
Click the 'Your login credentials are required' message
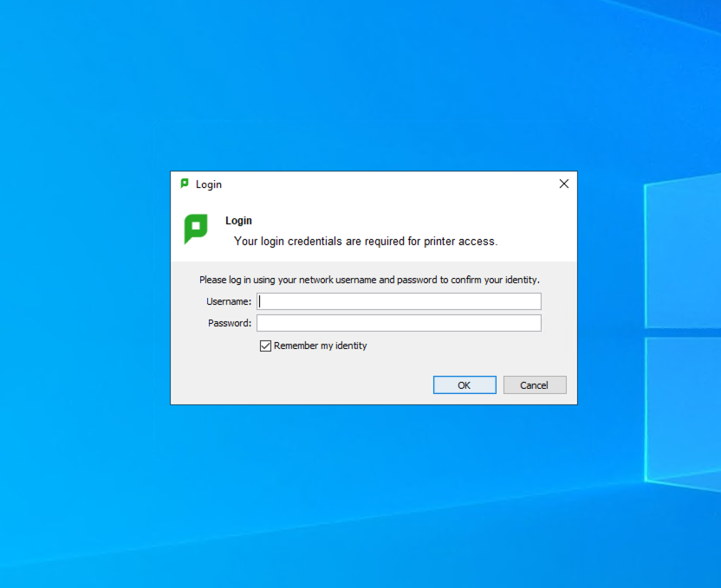[366, 241]
